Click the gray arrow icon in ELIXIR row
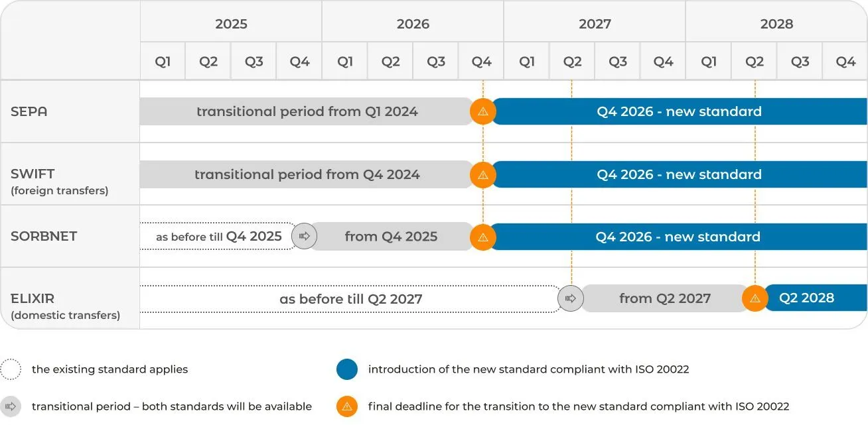 (x=571, y=298)
